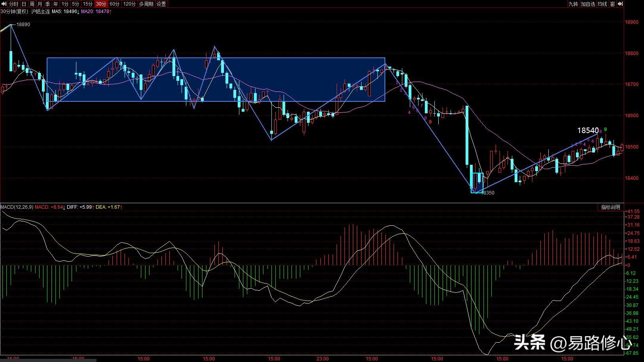Choose the 15分 period tab
The height and width of the screenshot is (362, 644).
point(87,4)
